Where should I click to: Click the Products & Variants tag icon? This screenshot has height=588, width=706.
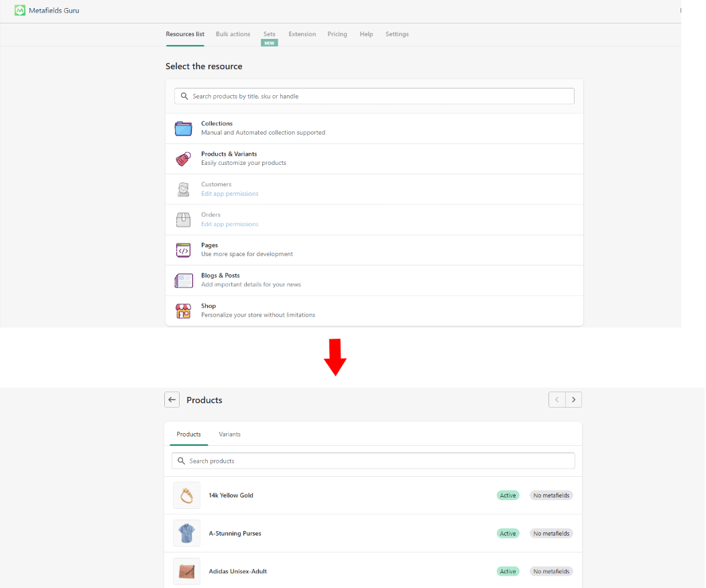[x=183, y=159]
